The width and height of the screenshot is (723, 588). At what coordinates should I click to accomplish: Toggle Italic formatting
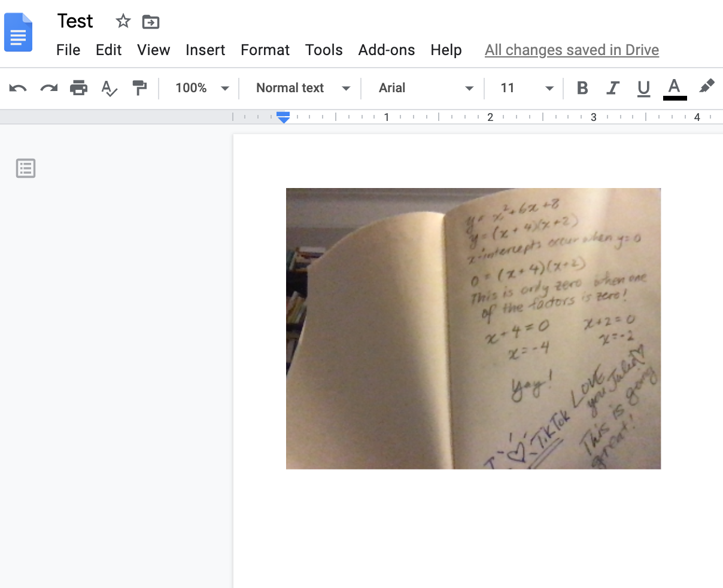[612, 89]
